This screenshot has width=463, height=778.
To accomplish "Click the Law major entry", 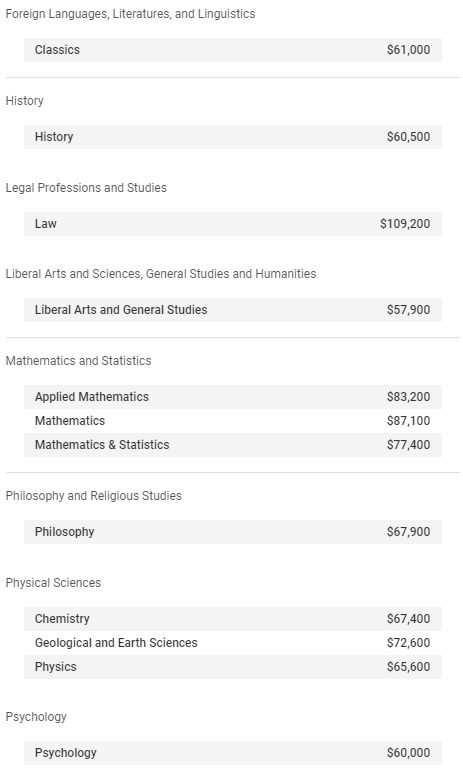I will (x=233, y=224).
